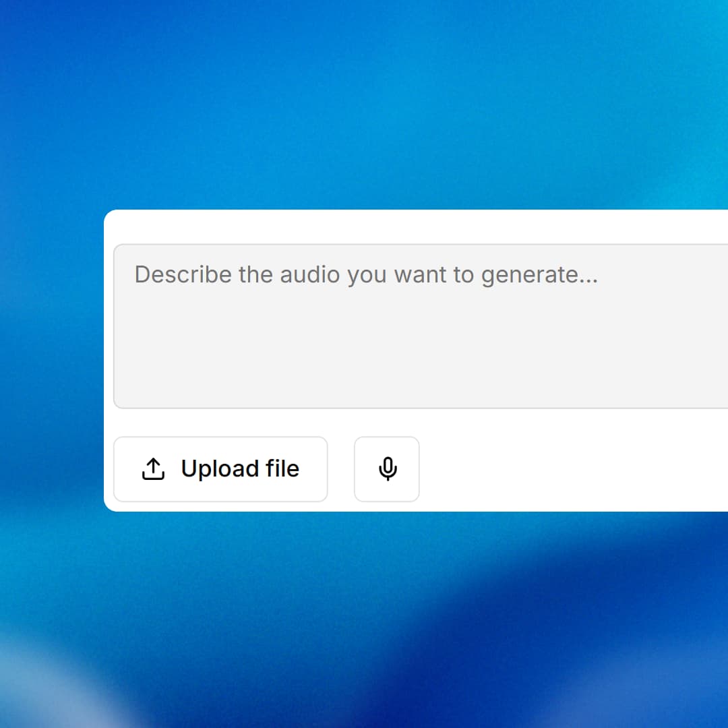Screen dimensions: 728x728
Task: Tap the mic icon beside Upload file
Action: pyautogui.click(x=387, y=469)
